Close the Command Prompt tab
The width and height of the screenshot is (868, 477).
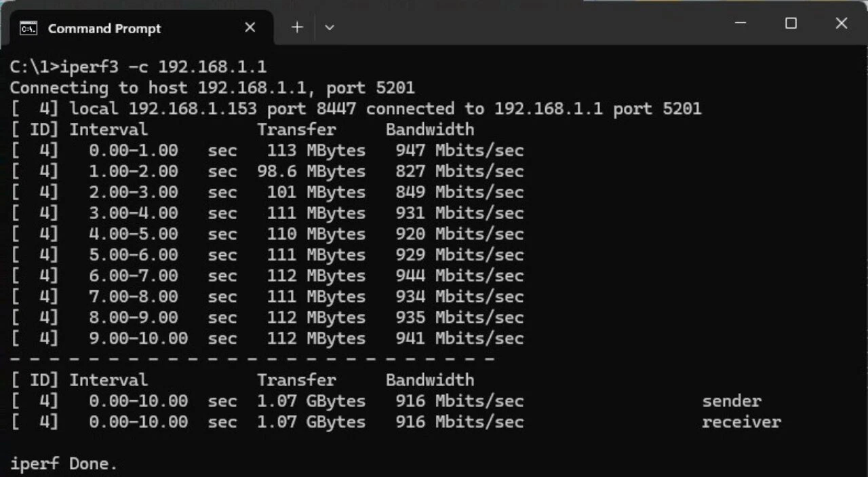pyautogui.click(x=250, y=27)
